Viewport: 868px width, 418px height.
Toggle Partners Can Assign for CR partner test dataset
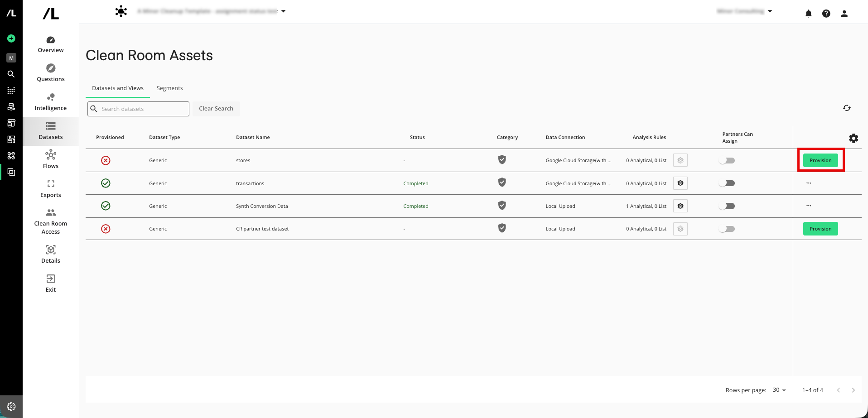(727, 229)
